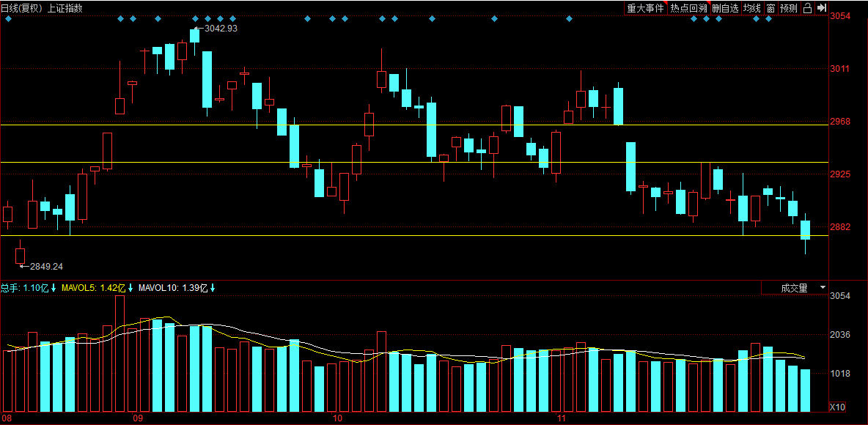Click the 2882 price axis label
Image resolution: width=868 pixels, height=425 pixels.
[x=839, y=227]
